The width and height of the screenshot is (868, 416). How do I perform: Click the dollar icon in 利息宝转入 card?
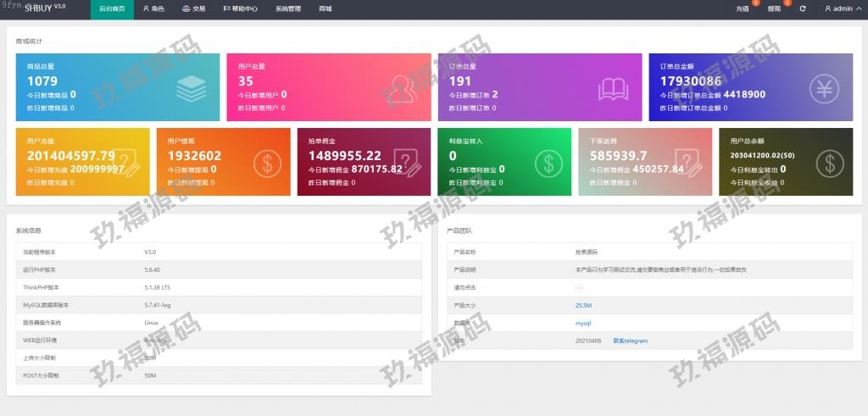(x=548, y=162)
